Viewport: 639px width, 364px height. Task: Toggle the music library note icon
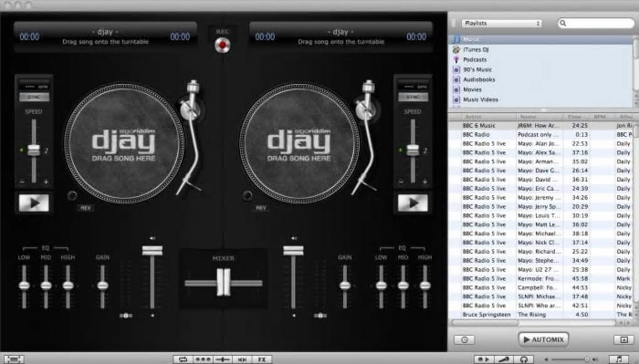[x=619, y=359]
